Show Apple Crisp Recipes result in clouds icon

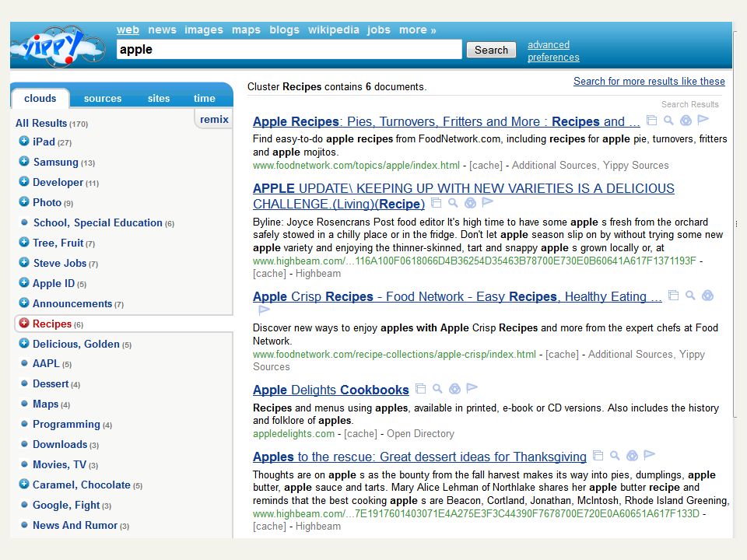point(707,296)
